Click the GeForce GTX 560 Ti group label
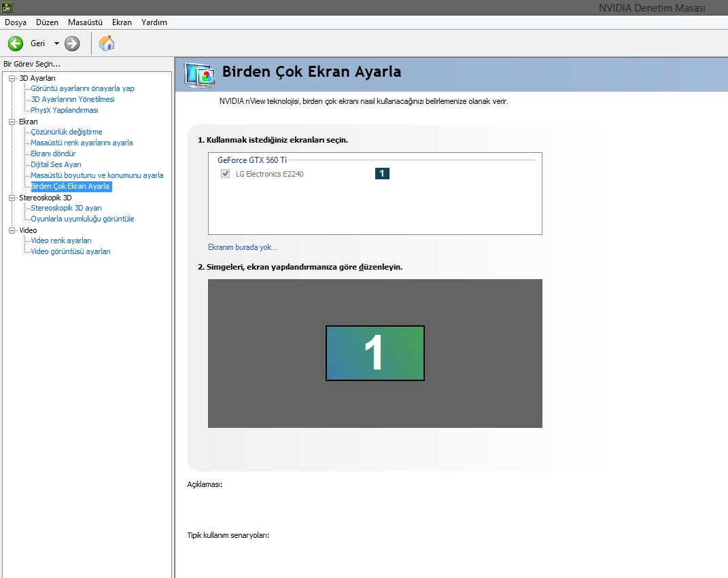 [x=252, y=160]
